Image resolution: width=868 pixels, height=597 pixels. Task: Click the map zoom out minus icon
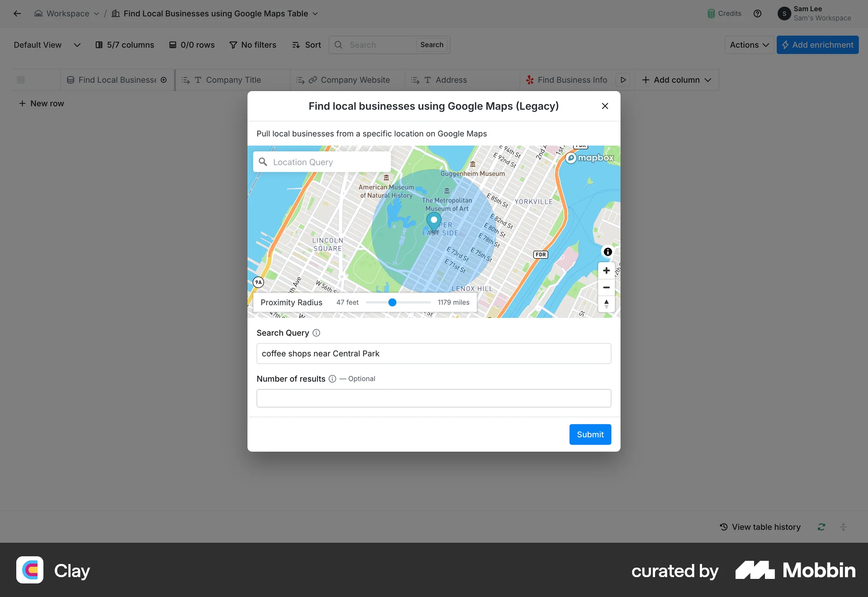(606, 288)
